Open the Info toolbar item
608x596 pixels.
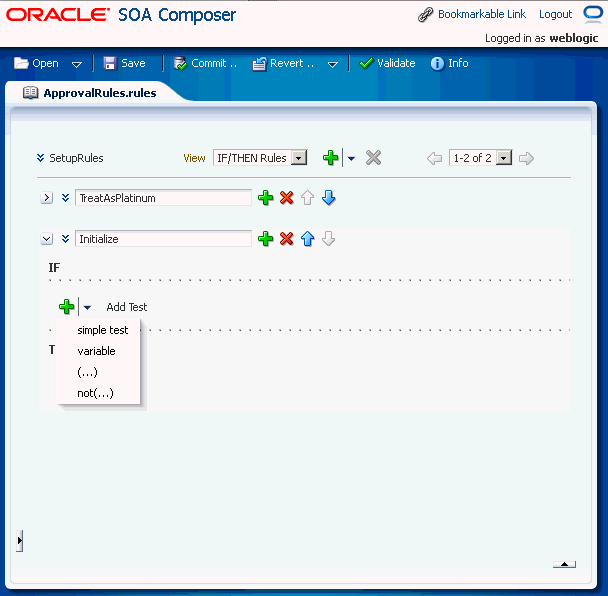point(449,63)
